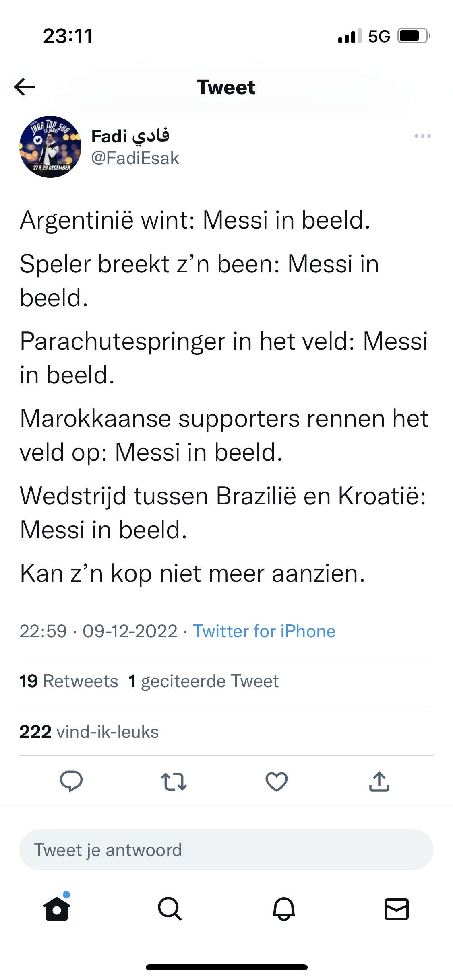The height and width of the screenshot is (980, 453).
Task: Tap the @FadiEsak handle
Action: click(135, 158)
